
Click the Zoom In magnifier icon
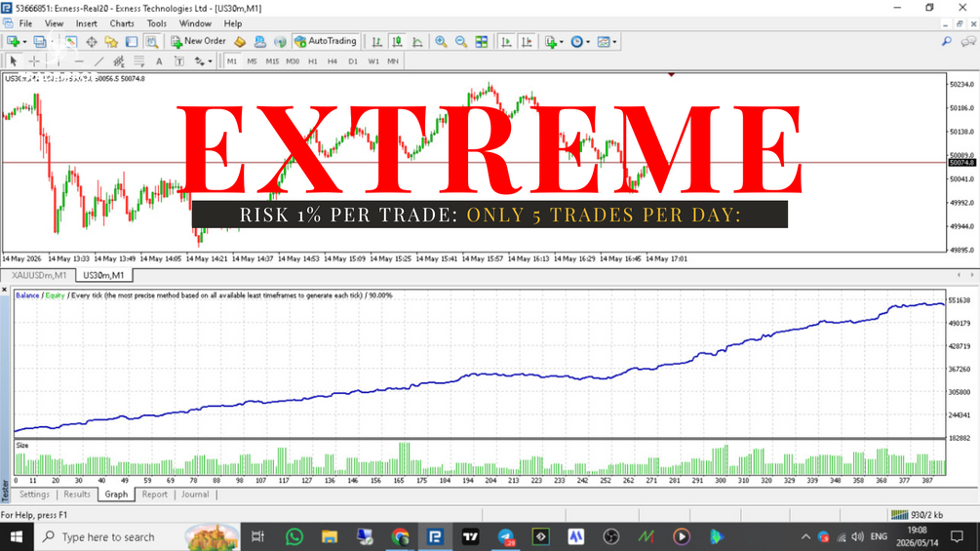click(x=442, y=42)
